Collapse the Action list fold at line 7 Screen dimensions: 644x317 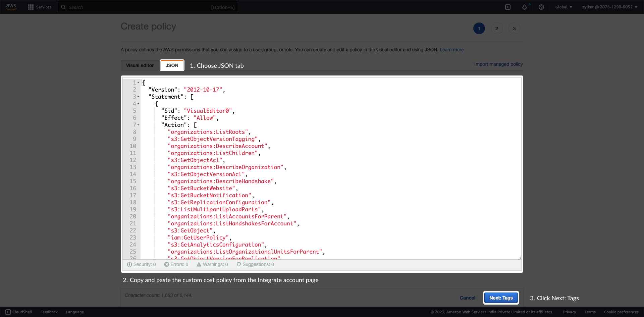pyautogui.click(x=138, y=125)
